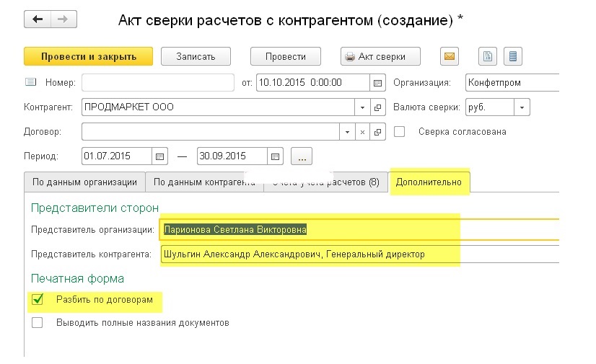Viewport: 596px width, 364px height.
Task: Click the Контрагент field ПРОДМАРКЕТ ООО
Action: (x=218, y=107)
